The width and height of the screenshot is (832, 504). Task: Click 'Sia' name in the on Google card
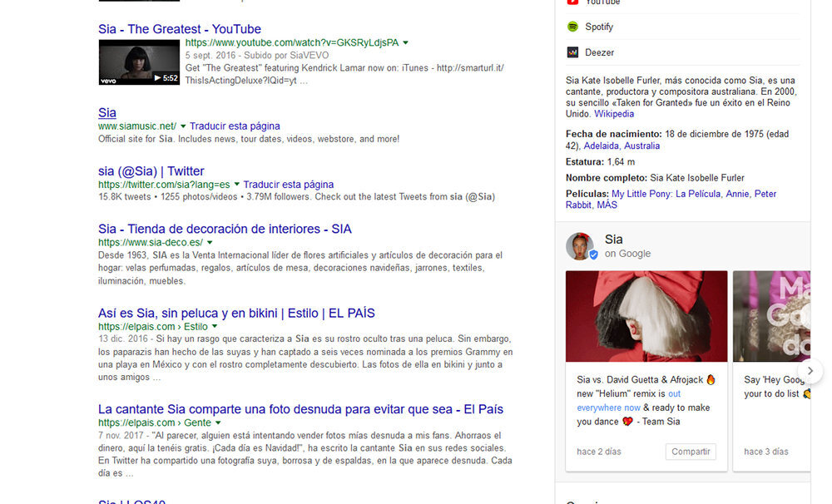(x=614, y=240)
